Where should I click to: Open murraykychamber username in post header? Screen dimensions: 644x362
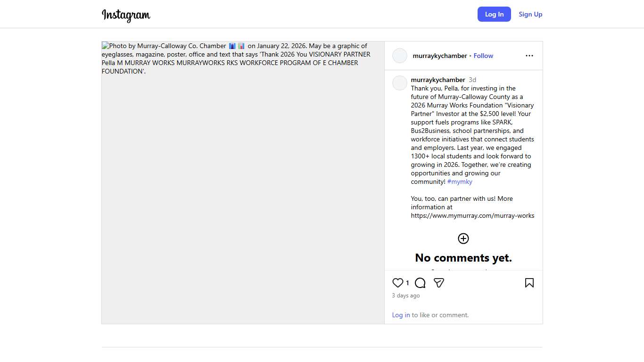point(439,56)
